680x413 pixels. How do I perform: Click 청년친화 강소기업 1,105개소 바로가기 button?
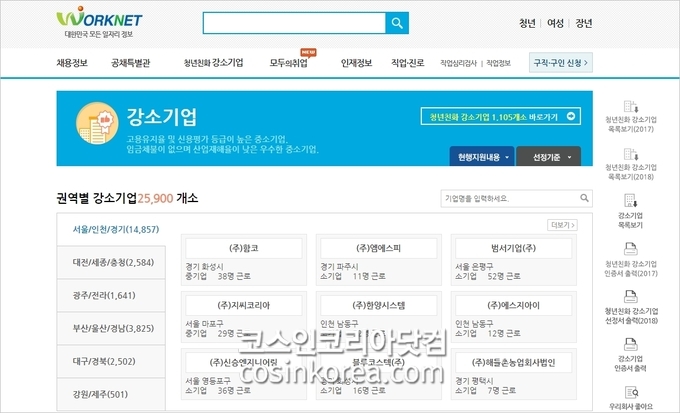pos(500,116)
